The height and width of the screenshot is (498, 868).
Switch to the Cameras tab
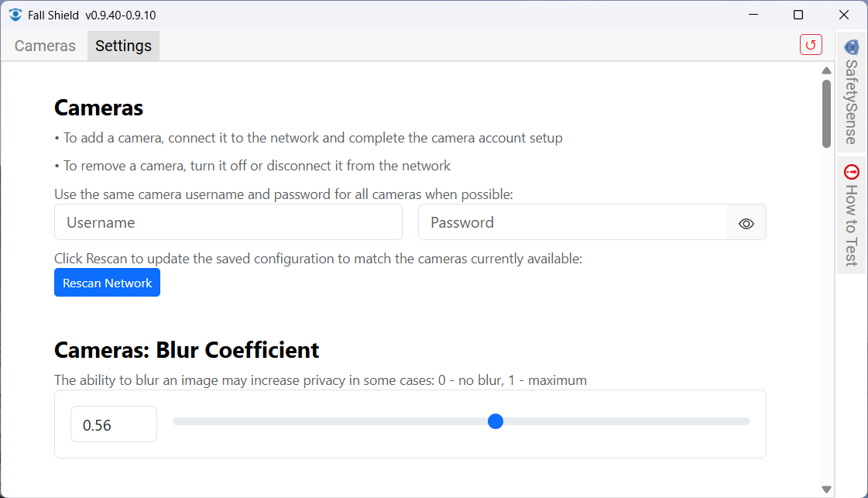pyautogui.click(x=45, y=46)
